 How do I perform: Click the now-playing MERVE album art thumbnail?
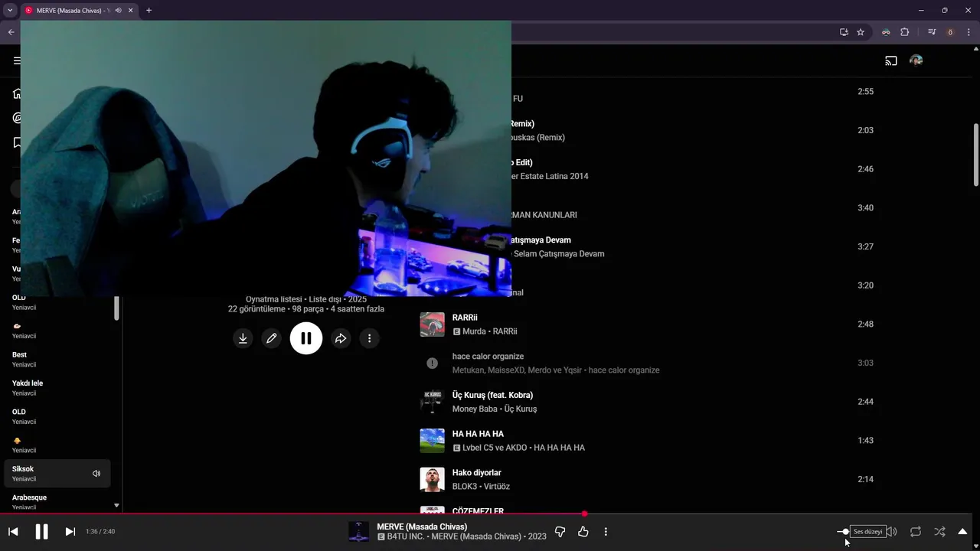pos(358,531)
